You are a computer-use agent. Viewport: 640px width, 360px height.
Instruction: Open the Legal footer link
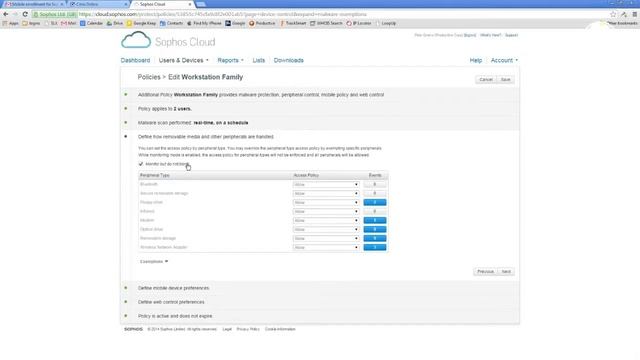(x=227, y=329)
